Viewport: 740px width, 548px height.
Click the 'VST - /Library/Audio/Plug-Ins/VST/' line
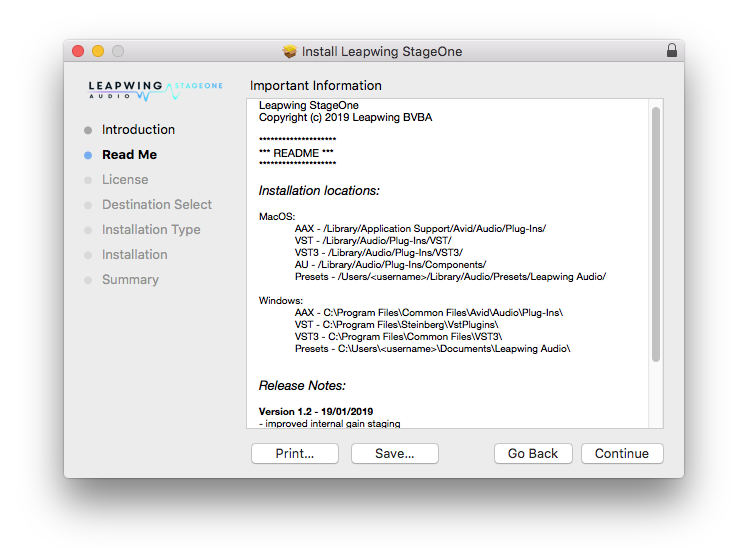tap(373, 241)
